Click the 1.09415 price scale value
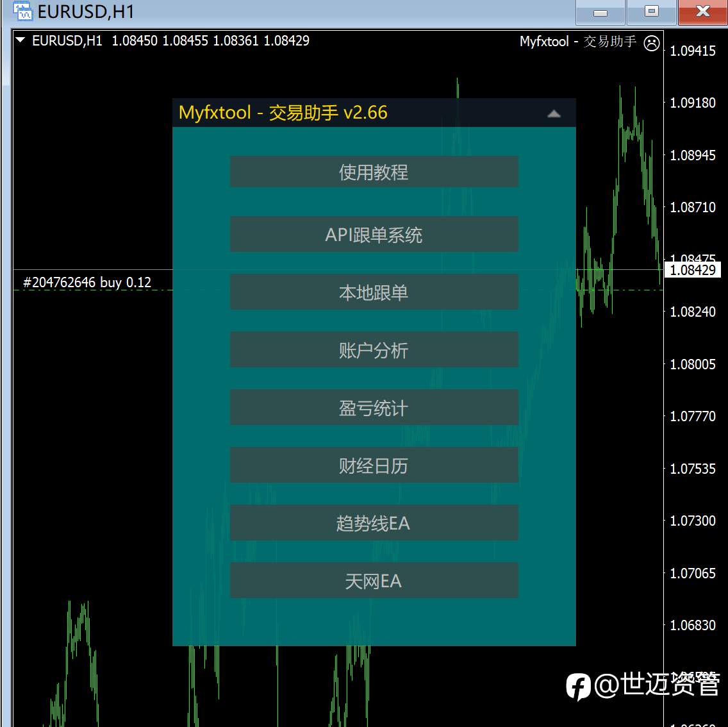The image size is (728, 727). point(693,51)
